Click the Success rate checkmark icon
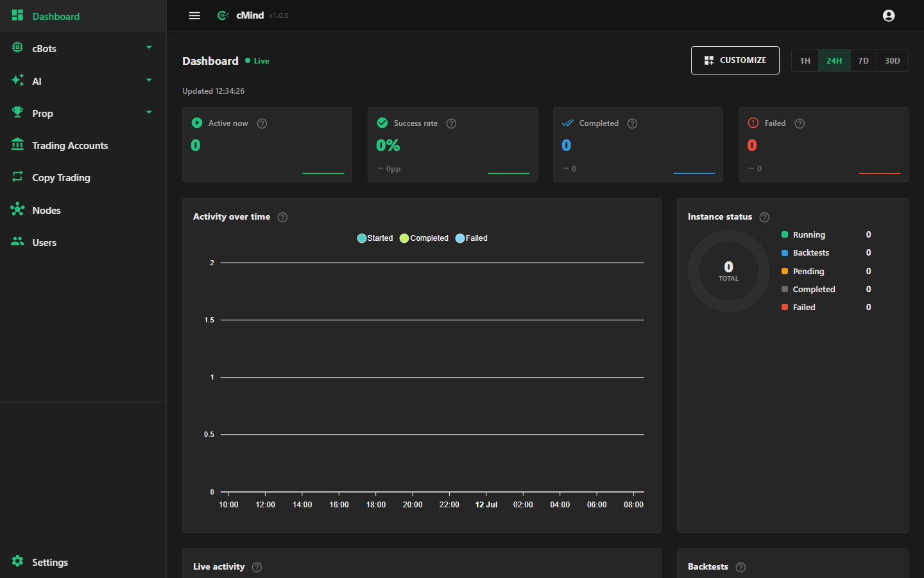The height and width of the screenshot is (578, 924). 382,123
